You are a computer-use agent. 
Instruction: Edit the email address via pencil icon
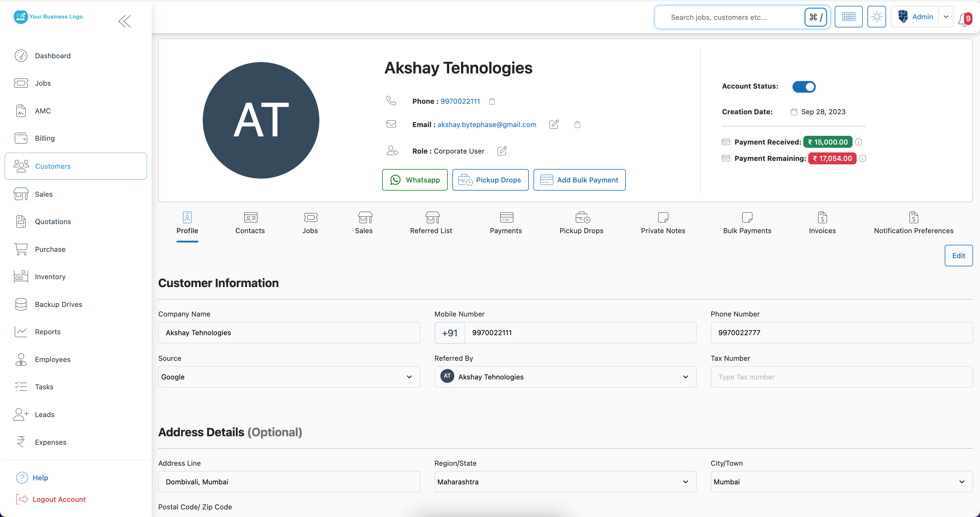click(554, 124)
